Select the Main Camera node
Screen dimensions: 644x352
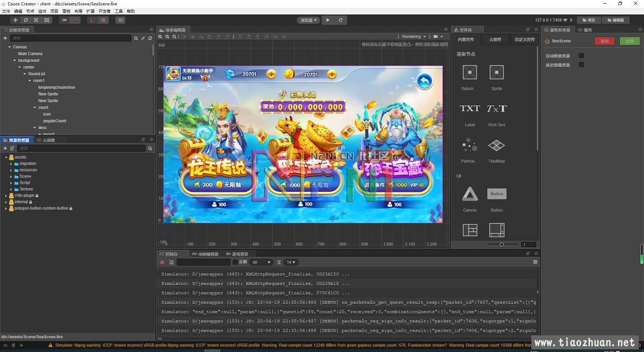(30, 54)
